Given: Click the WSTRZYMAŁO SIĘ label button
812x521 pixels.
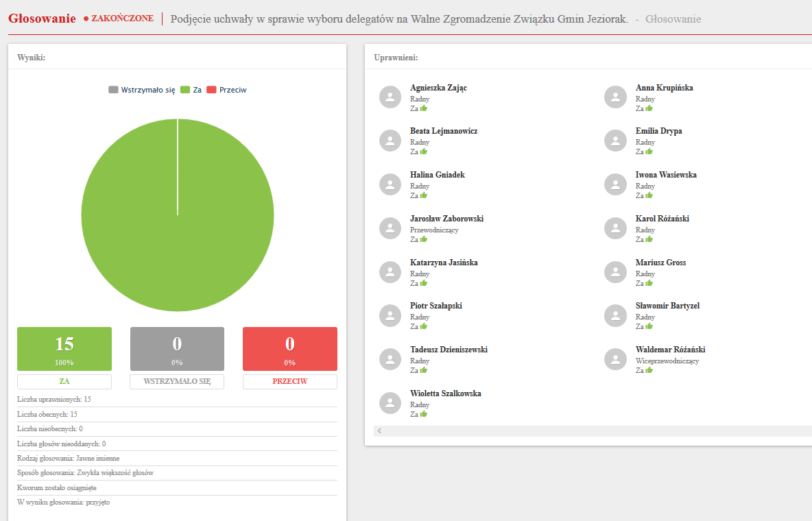Looking at the screenshot, I should (177, 381).
